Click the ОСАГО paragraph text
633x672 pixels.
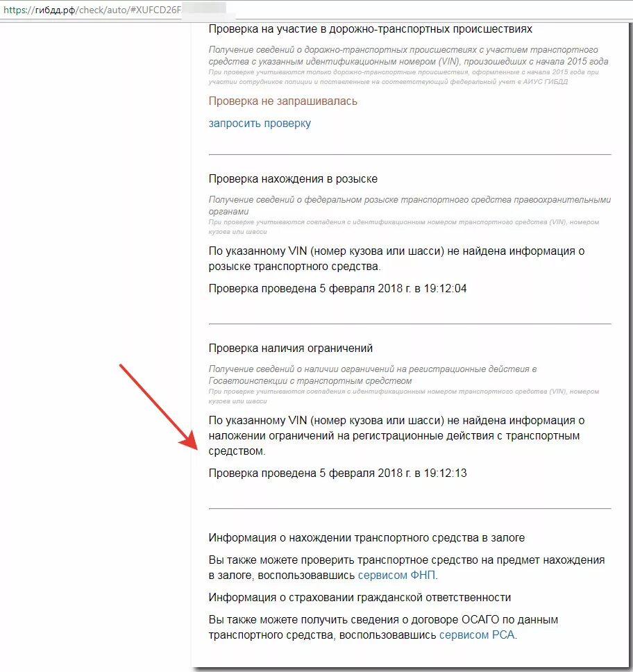point(384,627)
